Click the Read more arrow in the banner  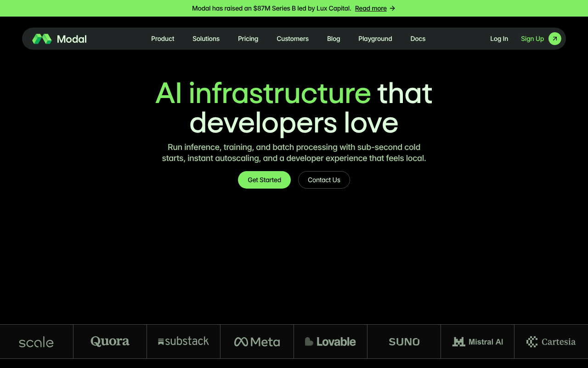click(391, 8)
